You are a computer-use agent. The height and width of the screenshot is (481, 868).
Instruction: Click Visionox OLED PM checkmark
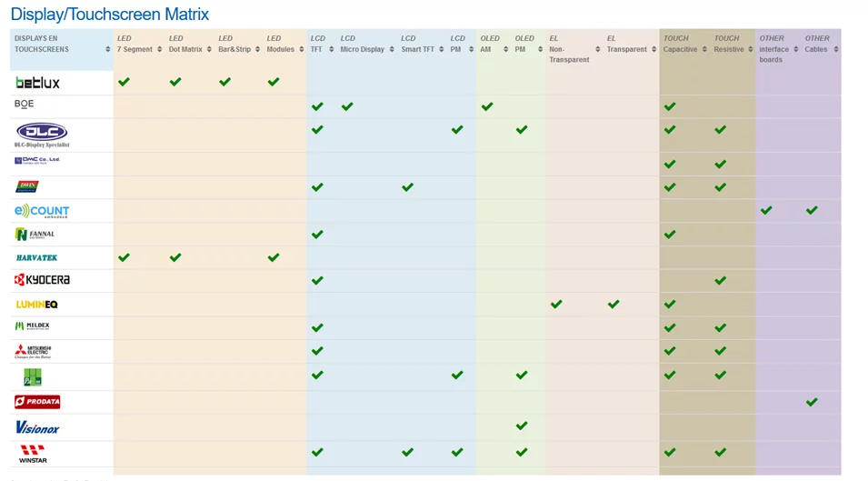pyautogui.click(x=522, y=426)
